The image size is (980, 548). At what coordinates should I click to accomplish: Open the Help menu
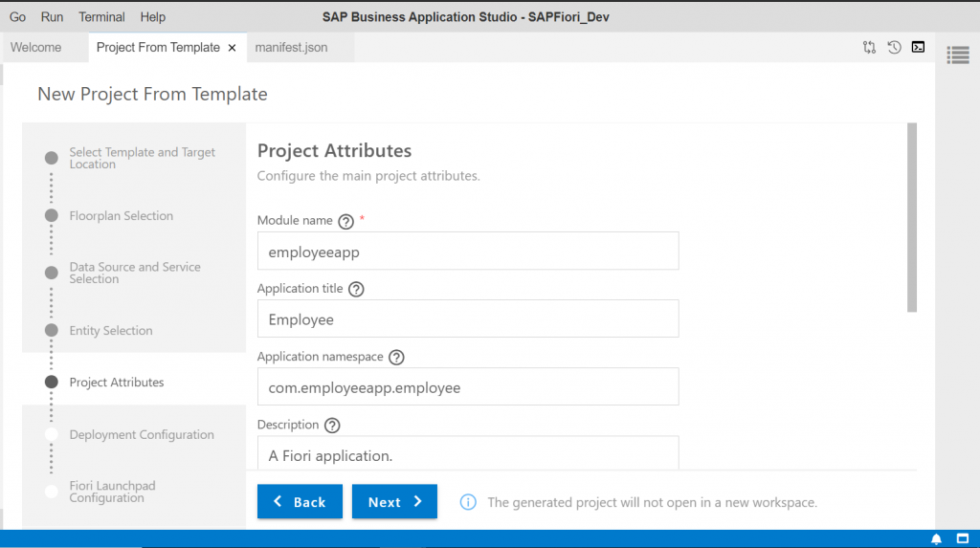point(152,17)
